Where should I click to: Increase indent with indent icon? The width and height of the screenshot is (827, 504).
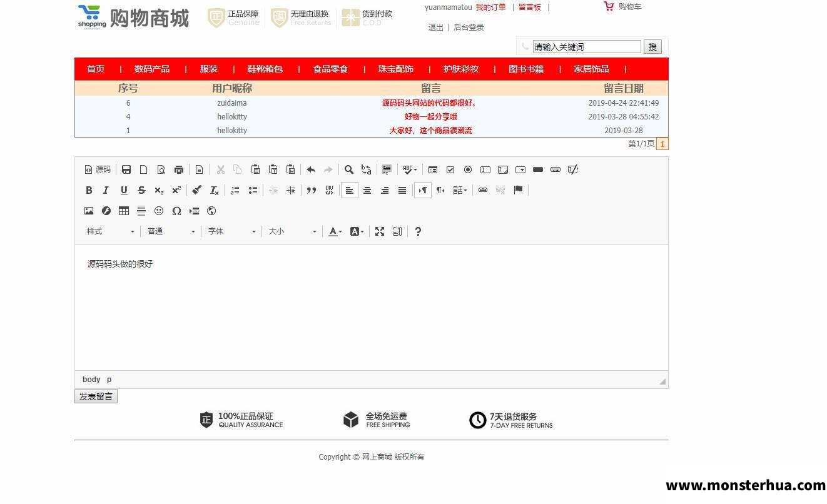pos(291,190)
